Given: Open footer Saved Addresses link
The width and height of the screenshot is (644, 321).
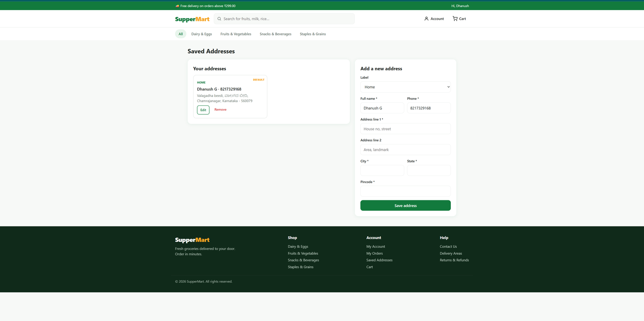Looking at the screenshot, I should coord(379,260).
